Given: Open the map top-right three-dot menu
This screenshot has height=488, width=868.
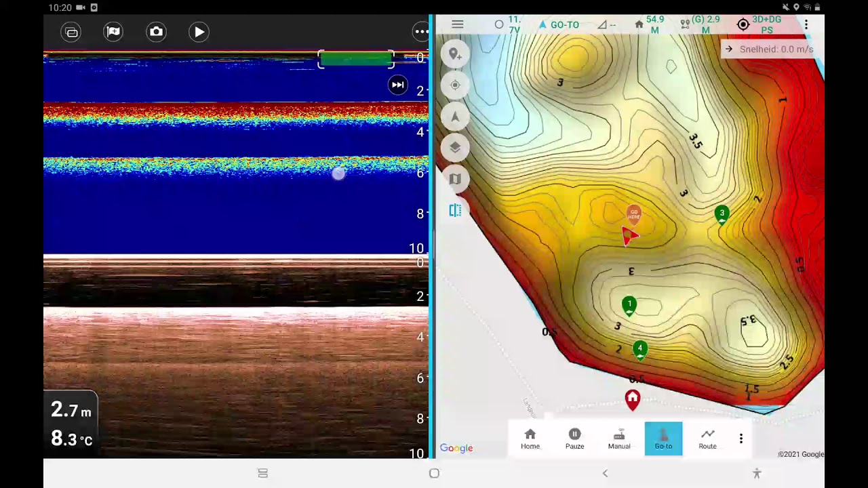Looking at the screenshot, I should tap(806, 25).
